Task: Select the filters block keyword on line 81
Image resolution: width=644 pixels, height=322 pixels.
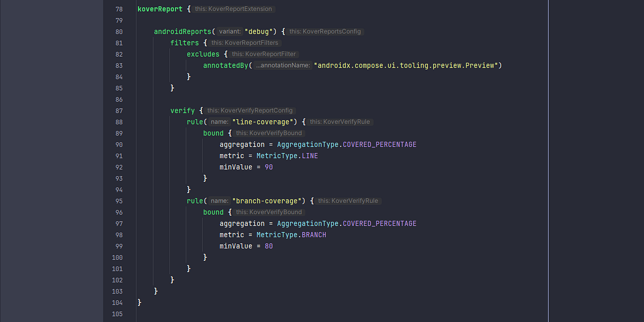Action: point(185,42)
